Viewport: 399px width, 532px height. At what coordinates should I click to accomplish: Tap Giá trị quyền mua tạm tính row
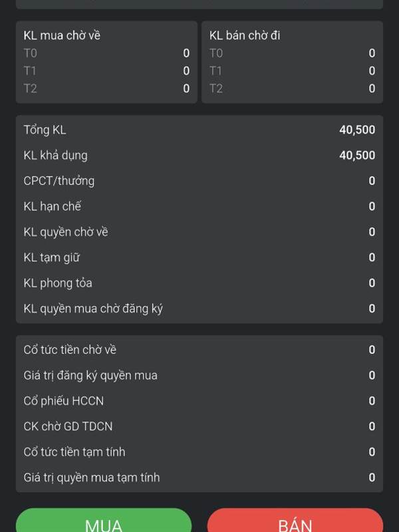point(199,477)
